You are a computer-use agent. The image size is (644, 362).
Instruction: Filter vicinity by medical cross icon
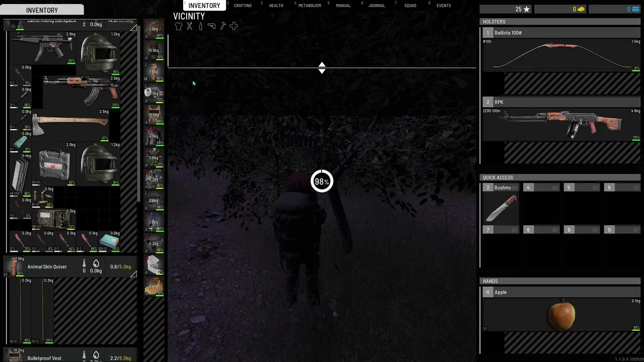(233, 26)
